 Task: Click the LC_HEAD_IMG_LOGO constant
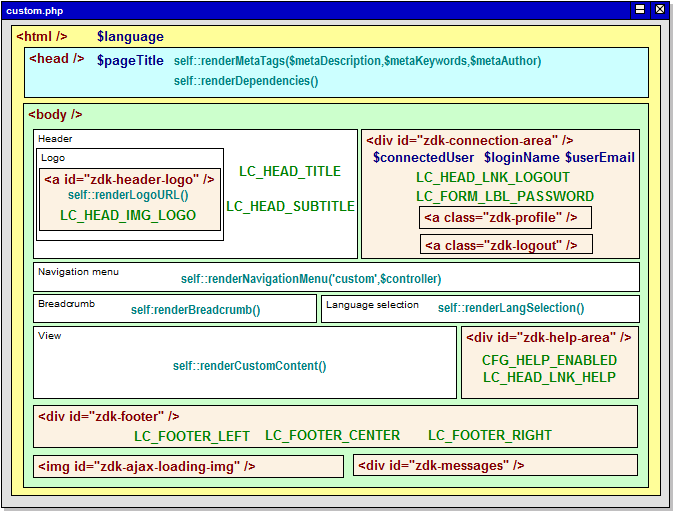[128, 215]
